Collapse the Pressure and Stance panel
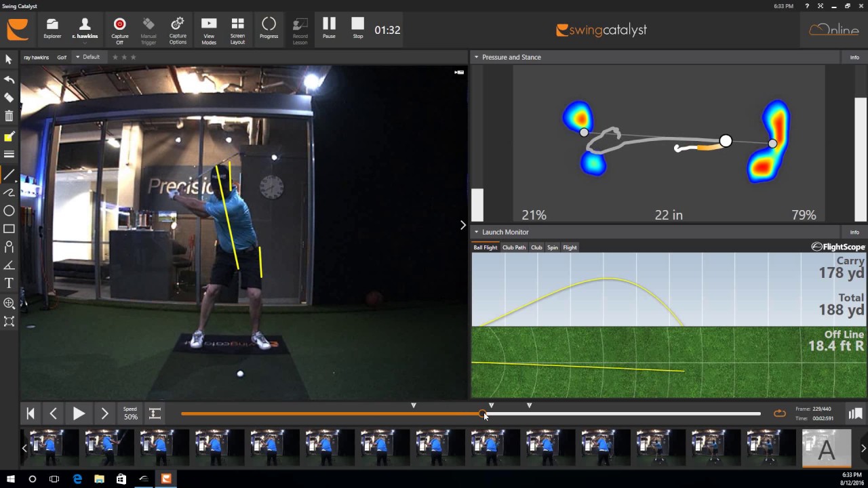Image resolution: width=868 pixels, height=488 pixels. click(x=476, y=57)
